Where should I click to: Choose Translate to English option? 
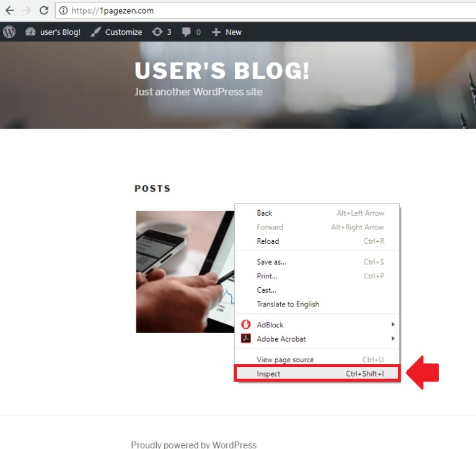pyautogui.click(x=317, y=304)
